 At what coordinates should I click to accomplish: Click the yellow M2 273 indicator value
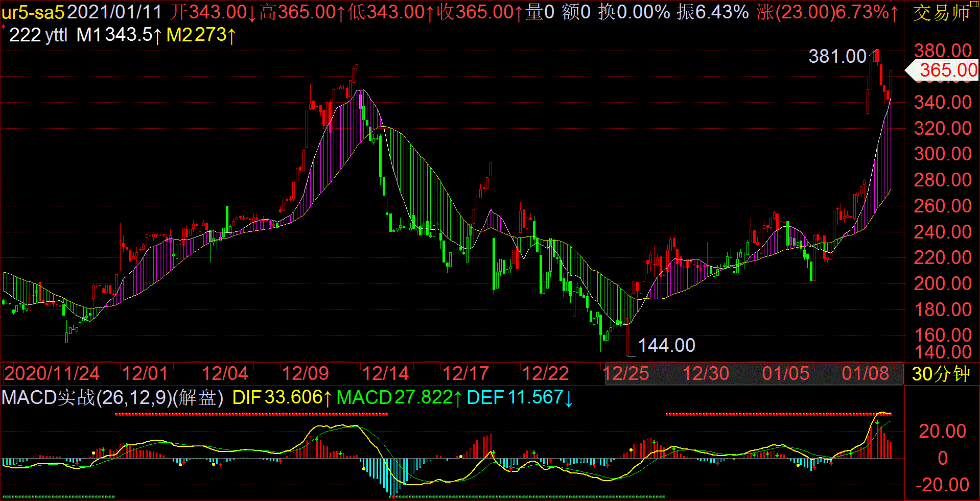(201, 35)
